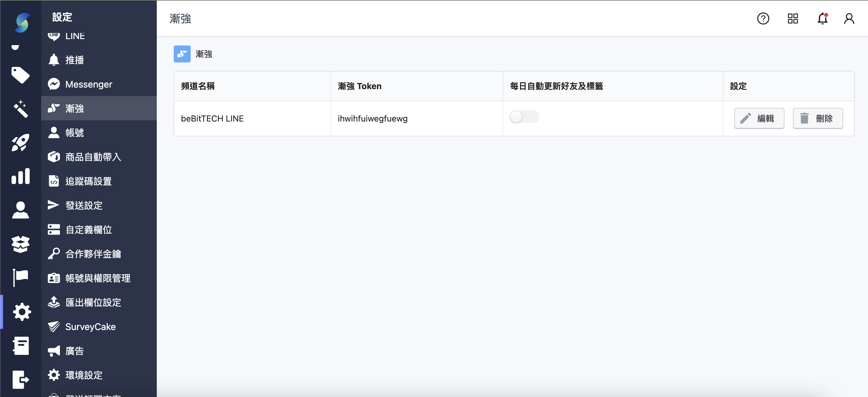Open the Messenger settings menu item
Image resolution: width=868 pixels, height=397 pixels.
pyautogui.click(x=88, y=84)
